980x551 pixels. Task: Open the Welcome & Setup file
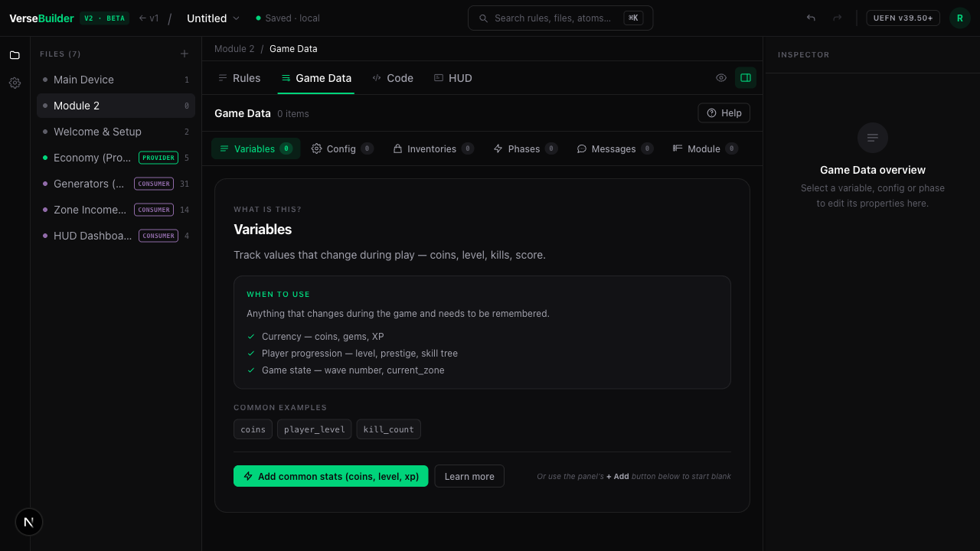(116, 132)
